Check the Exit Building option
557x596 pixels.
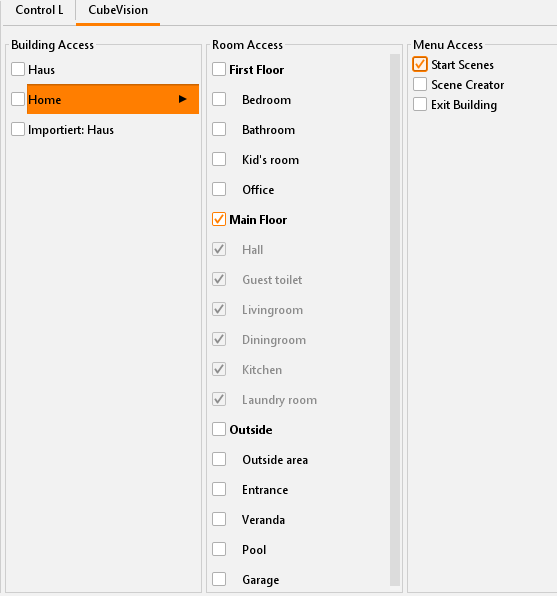point(420,104)
